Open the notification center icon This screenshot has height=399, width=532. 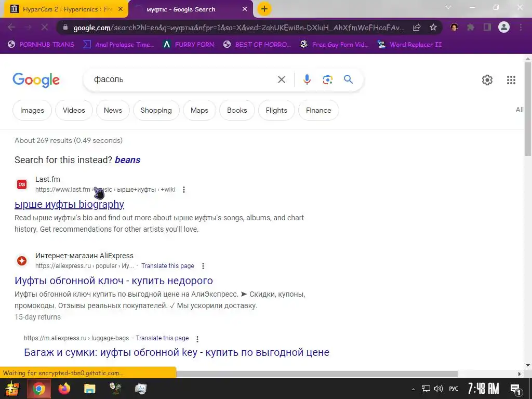coord(515,389)
